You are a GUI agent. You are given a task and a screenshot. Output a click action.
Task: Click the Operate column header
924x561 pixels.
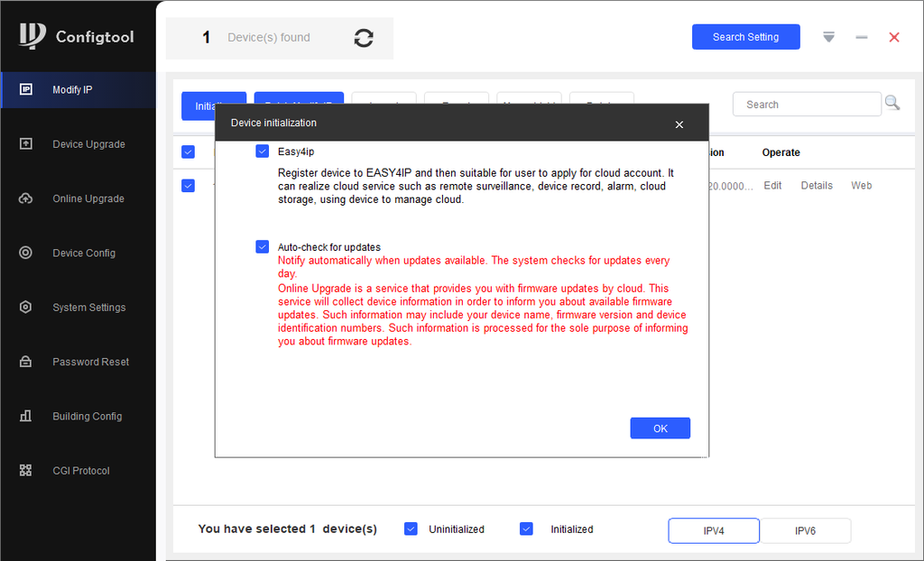(781, 152)
